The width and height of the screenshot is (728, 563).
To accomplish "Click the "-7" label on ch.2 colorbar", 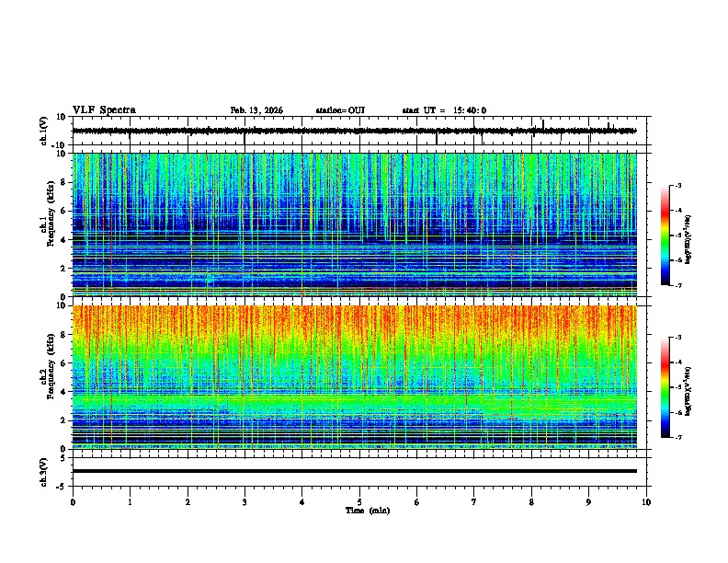I will tap(678, 437).
